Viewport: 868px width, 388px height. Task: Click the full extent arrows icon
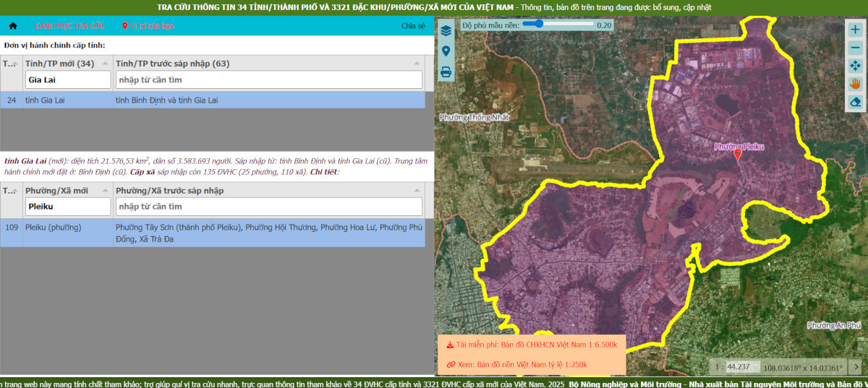click(855, 66)
